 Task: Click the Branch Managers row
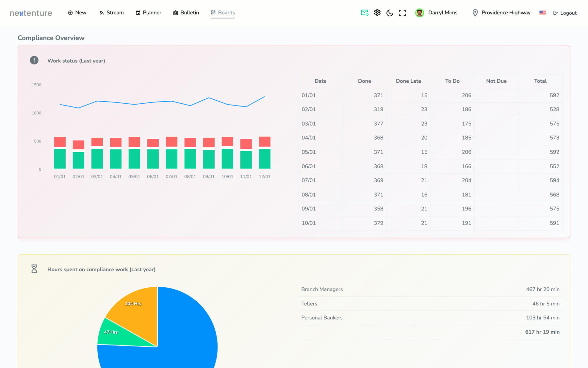(430, 290)
